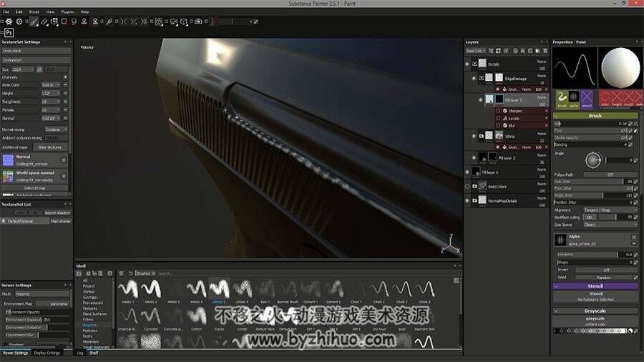Image resolution: width=644 pixels, height=362 pixels.
Task: Select the Eraser tool
Action: [x=44, y=21]
